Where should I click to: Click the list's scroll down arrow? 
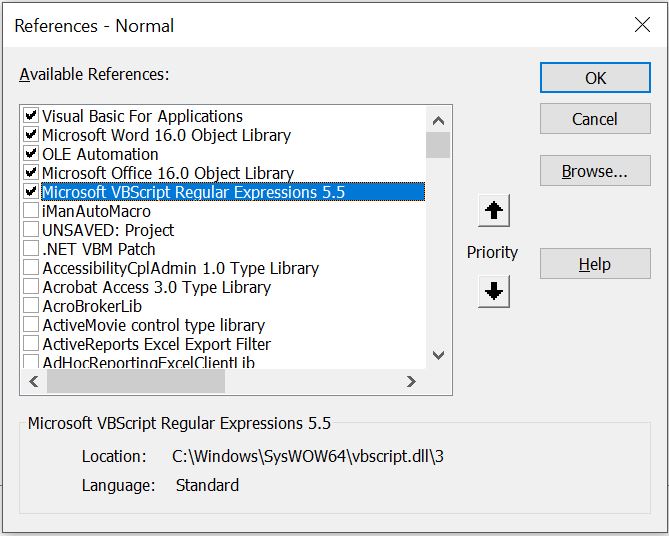[x=438, y=355]
